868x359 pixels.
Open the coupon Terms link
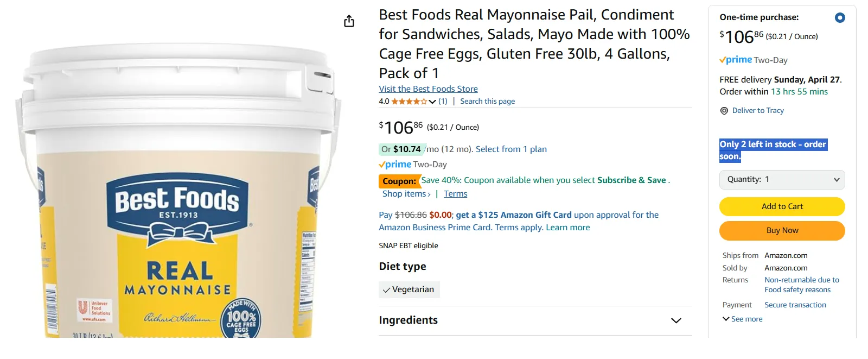pyautogui.click(x=455, y=194)
